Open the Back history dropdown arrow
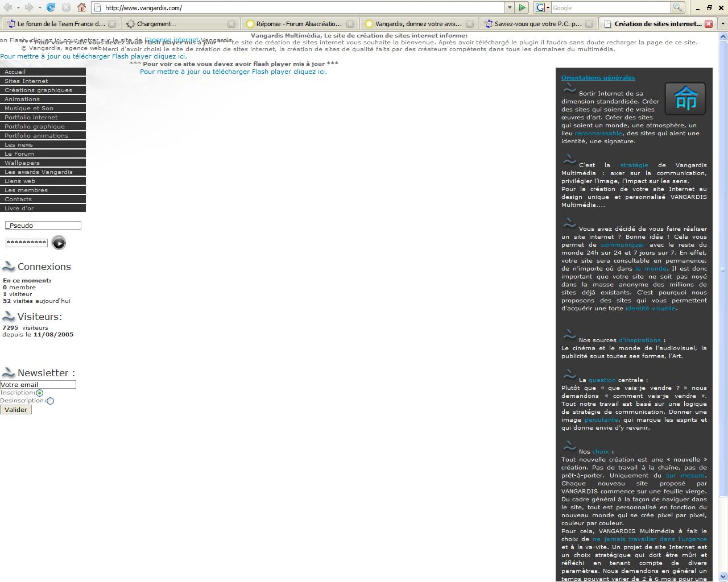The width and height of the screenshot is (728, 582). pyautogui.click(x=18, y=7)
